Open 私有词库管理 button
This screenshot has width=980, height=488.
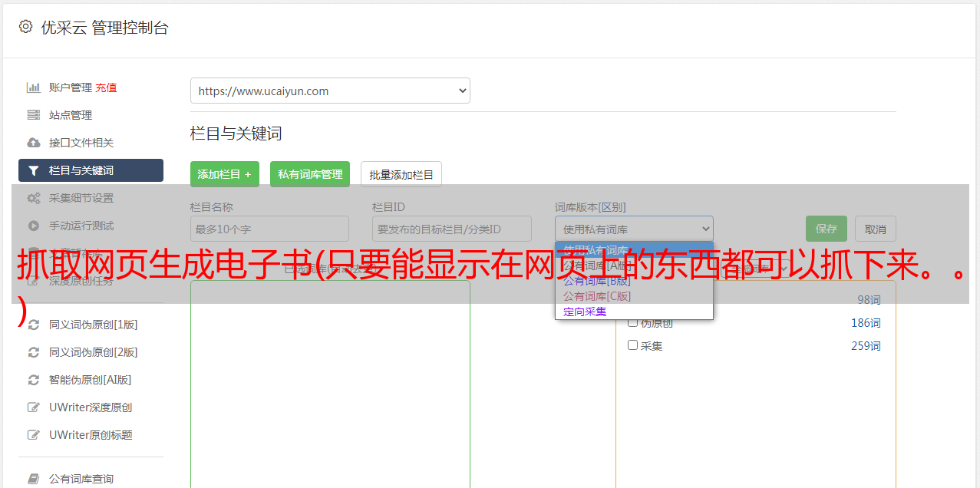point(310,174)
